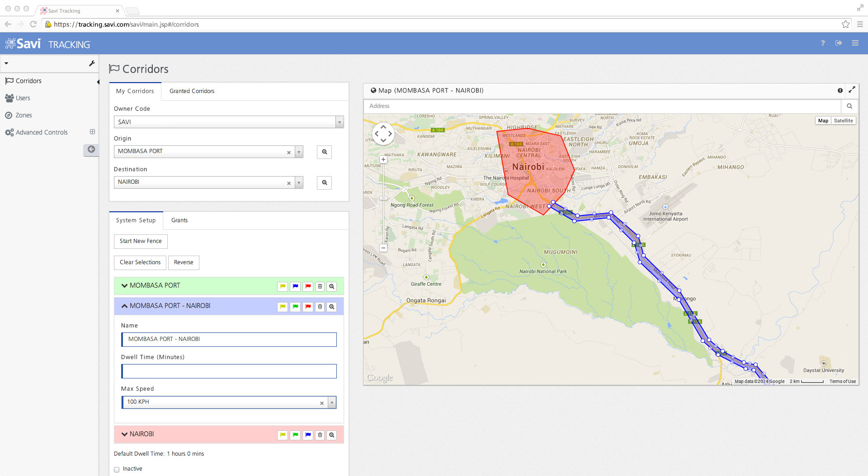The width and height of the screenshot is (868, 476).
Task: Delete the MOMBASA PORT - NAIROBI fence
Action: pos(320,307)
